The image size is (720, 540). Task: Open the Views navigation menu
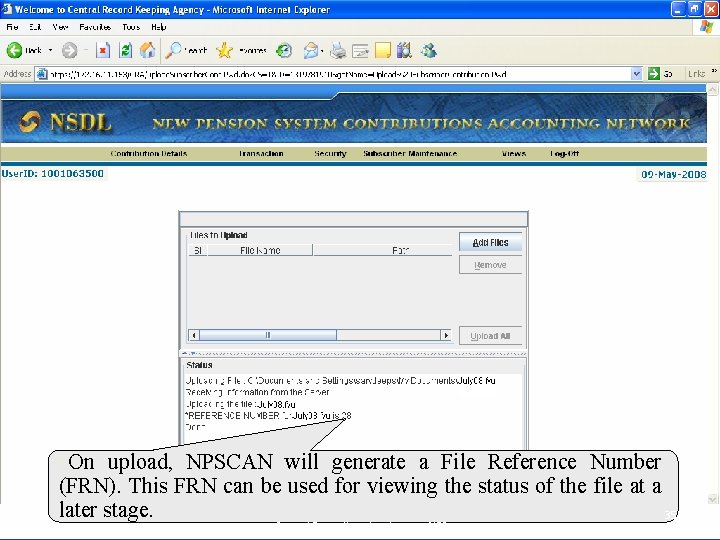coord(514,153)
